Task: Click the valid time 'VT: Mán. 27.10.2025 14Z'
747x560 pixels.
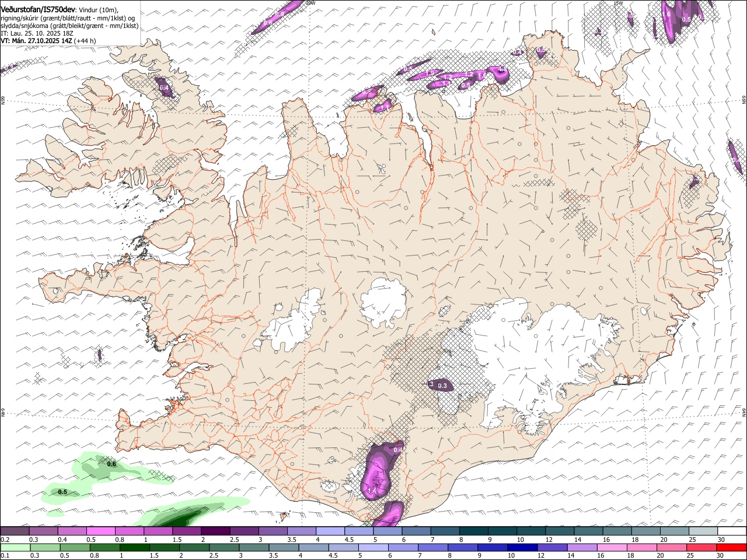Action: click(36, 41)
